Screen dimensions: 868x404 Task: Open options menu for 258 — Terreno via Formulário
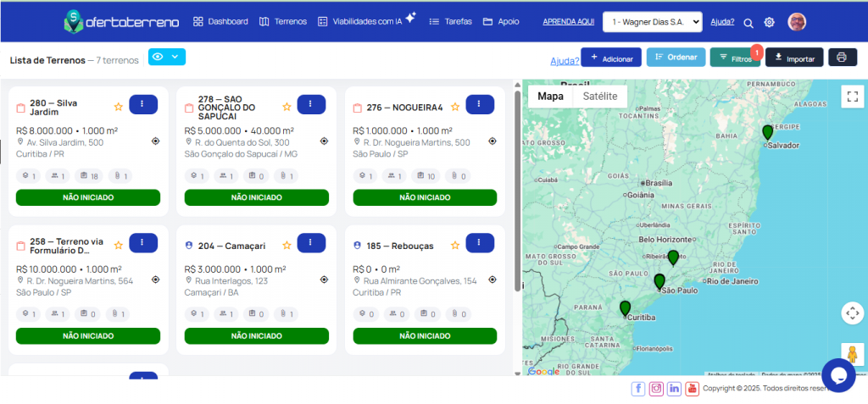point(143,242)
